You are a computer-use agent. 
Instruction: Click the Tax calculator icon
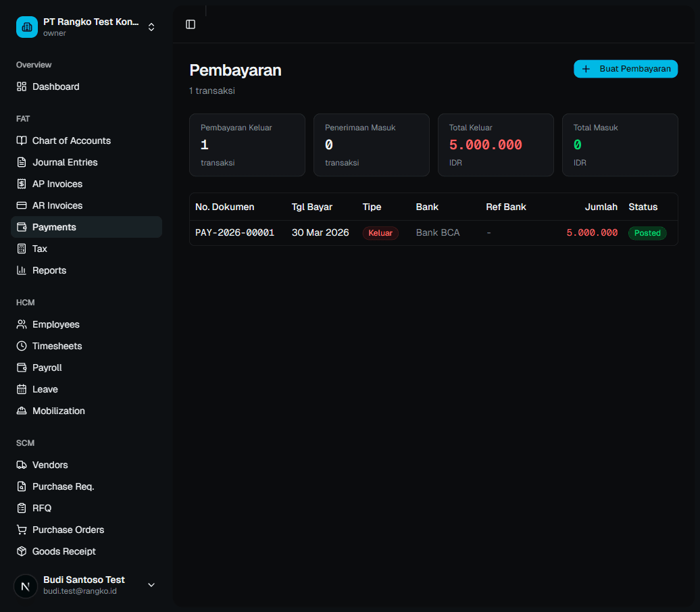click(22, 249)
